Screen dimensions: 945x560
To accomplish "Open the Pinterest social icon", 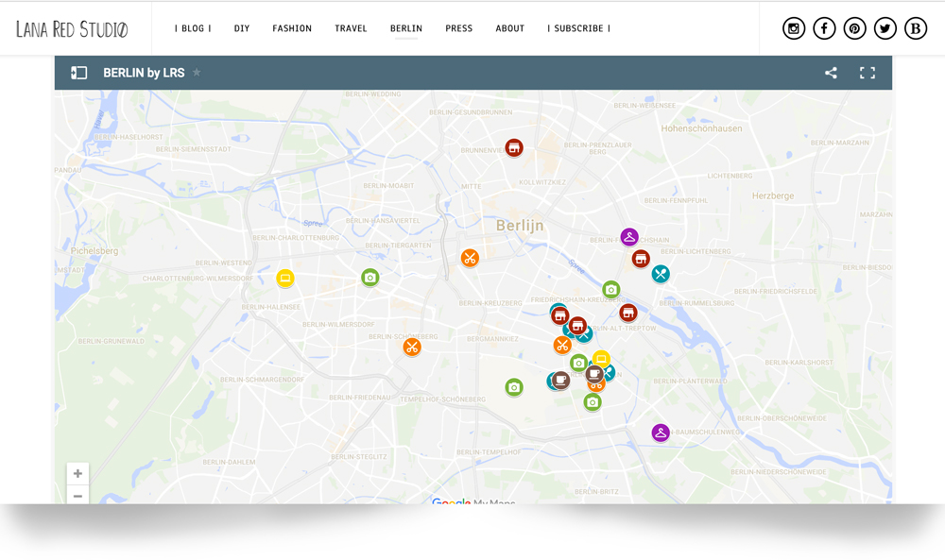I will click(854, 28).
